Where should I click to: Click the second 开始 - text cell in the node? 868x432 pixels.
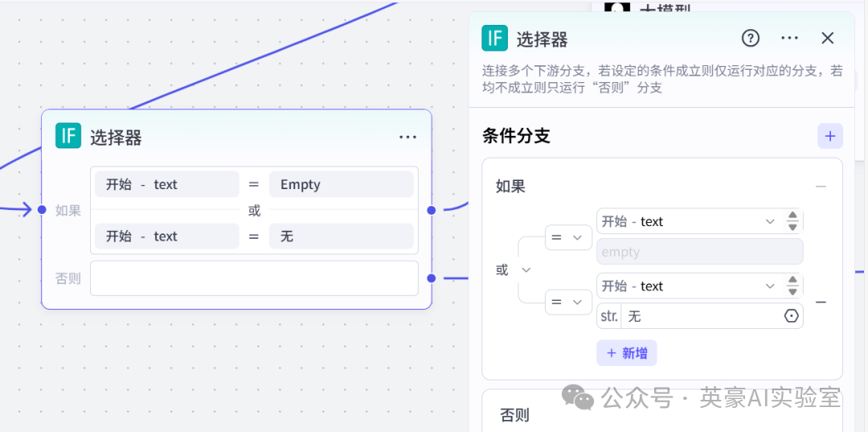pos(166,237)
